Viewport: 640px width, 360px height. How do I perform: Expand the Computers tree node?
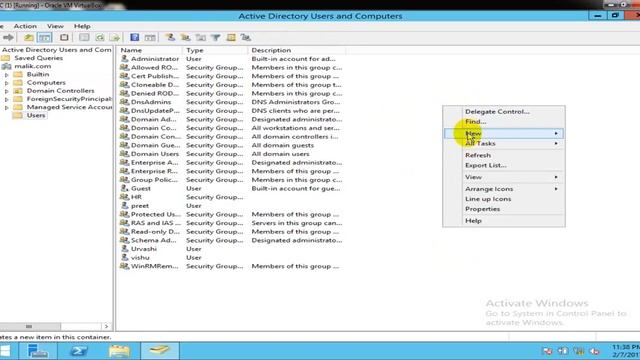[x=7, y=83]
